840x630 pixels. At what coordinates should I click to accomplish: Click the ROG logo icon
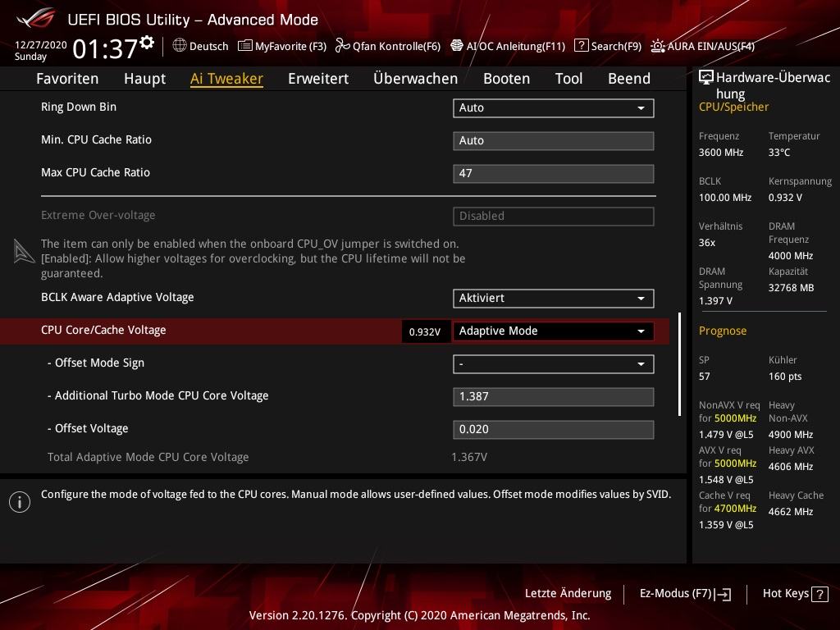36,19
